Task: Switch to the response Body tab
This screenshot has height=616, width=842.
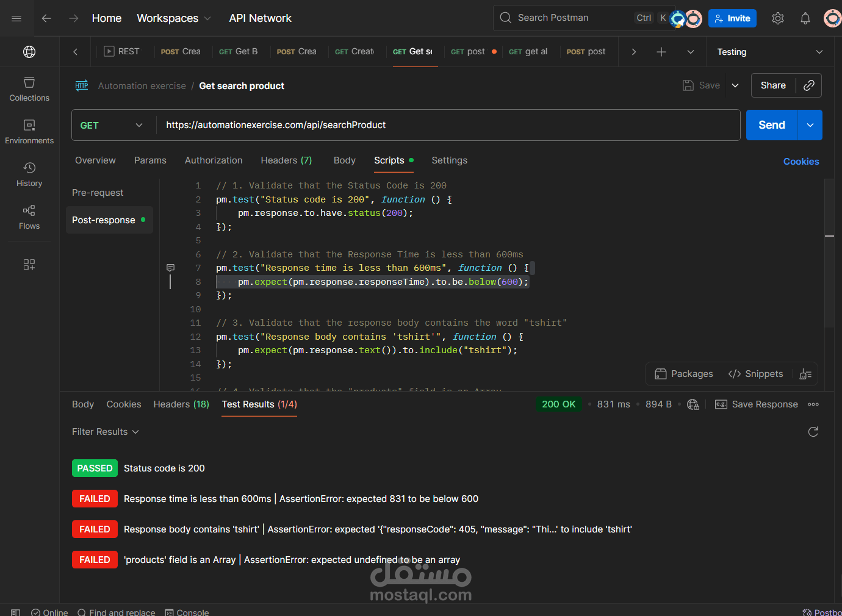Action: point(83,404)
